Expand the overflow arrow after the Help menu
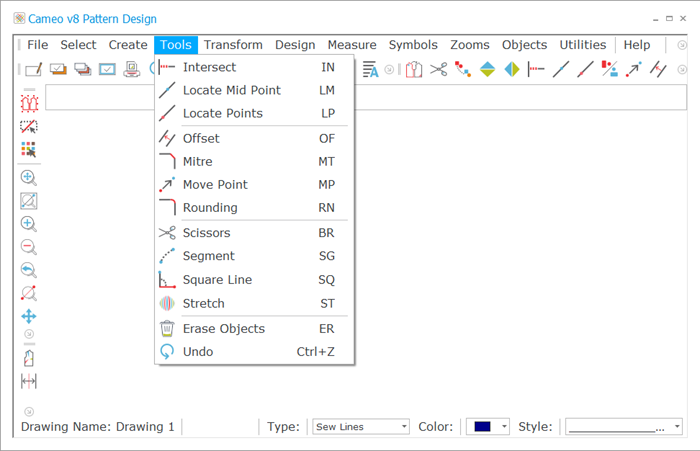Viewport: 700px width, 451px height. tap(682, 45)
